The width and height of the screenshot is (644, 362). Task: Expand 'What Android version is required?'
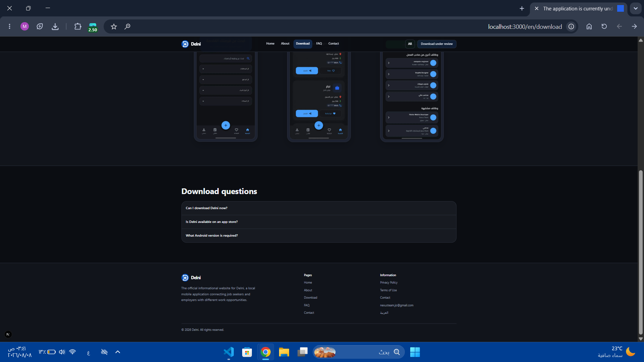(319, 236)
